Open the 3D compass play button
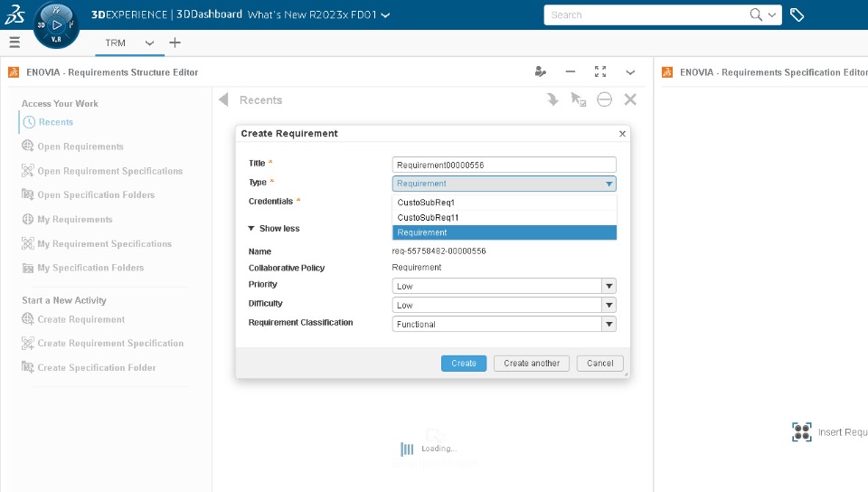This screenshot has height=492, width=868. pos(56,24)
